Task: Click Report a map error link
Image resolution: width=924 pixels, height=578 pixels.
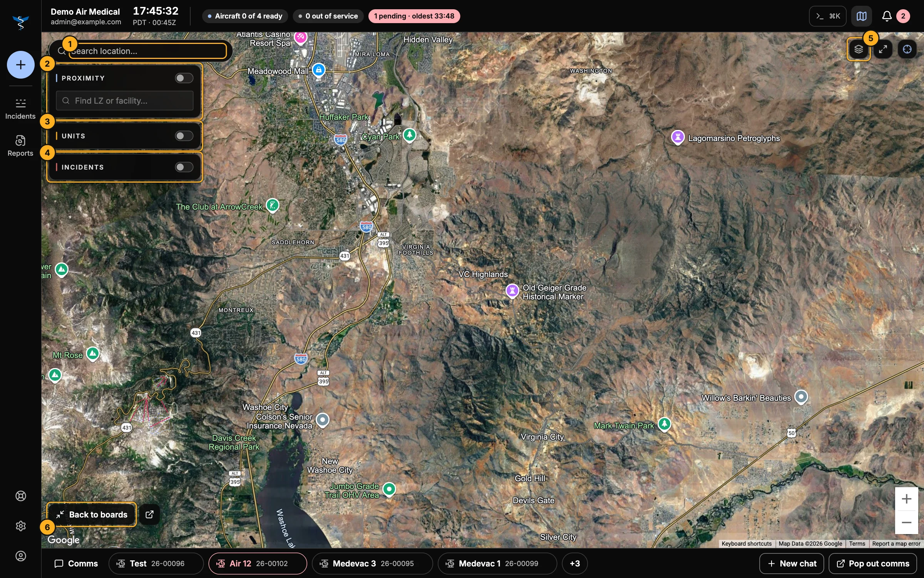Action: coord(896,544)
